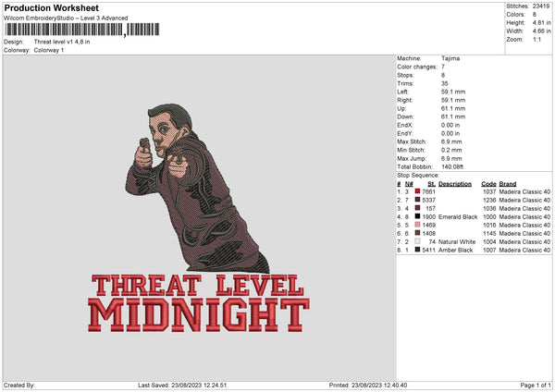Image resolution: width=555 pixels, height=392 pixels.
Task: Click the Emerald Black color swatch
Action: coord(418,216)
